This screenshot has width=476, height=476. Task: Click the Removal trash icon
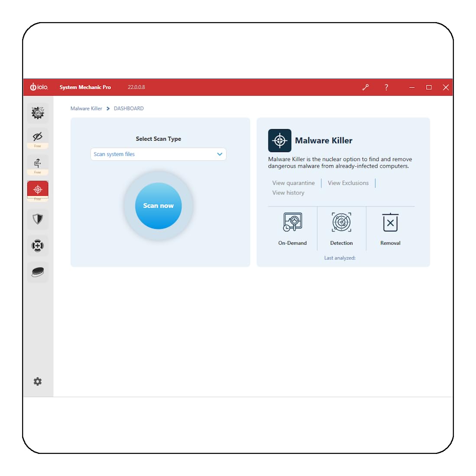pos(390,222)
